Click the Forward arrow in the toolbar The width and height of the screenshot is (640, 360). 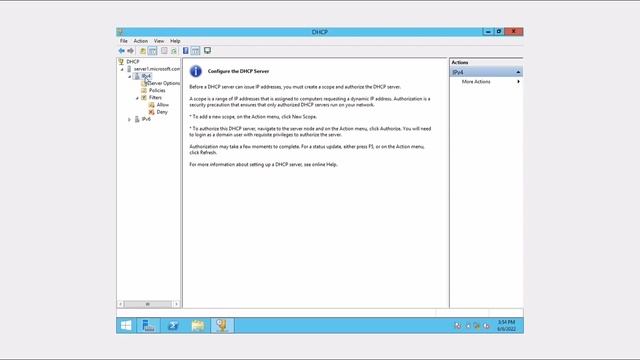click(131, 51)
